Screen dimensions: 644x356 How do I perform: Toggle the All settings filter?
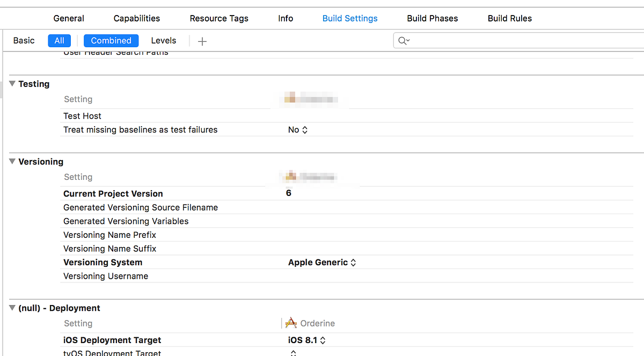[59, 40]
